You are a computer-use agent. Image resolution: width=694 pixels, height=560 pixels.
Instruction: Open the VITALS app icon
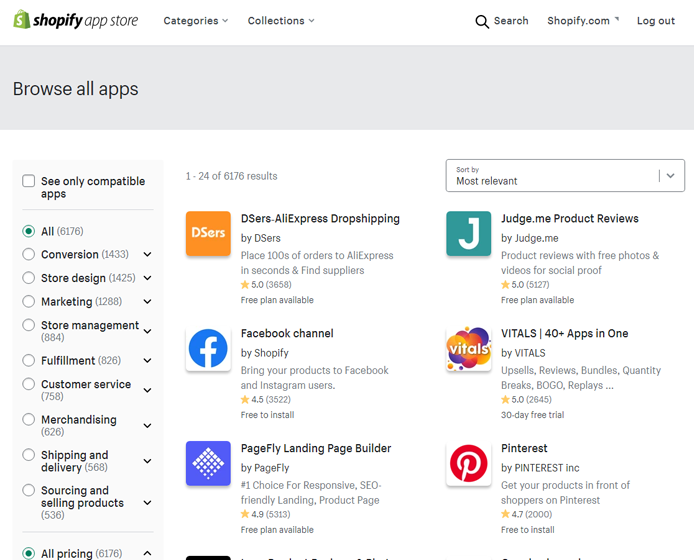(468, 348)
